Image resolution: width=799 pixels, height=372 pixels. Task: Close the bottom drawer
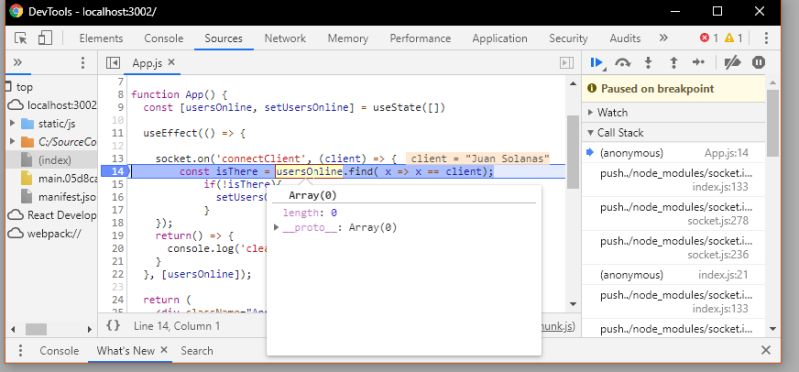tap(765, 350)
